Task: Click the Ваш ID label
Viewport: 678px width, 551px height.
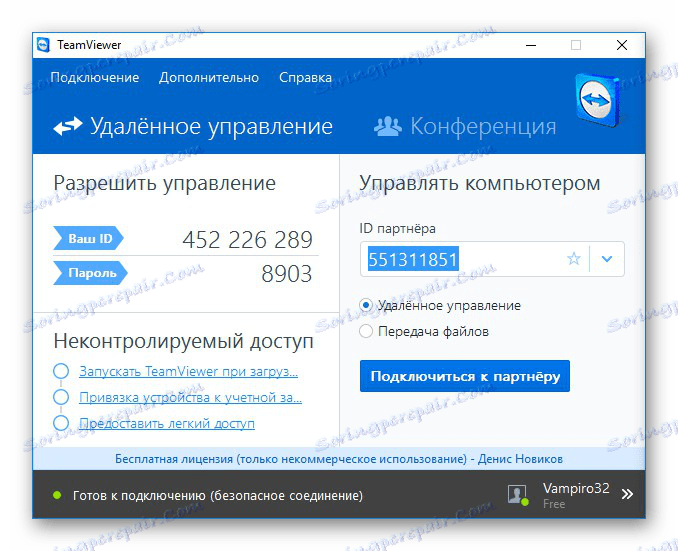Action: [88, 238]
